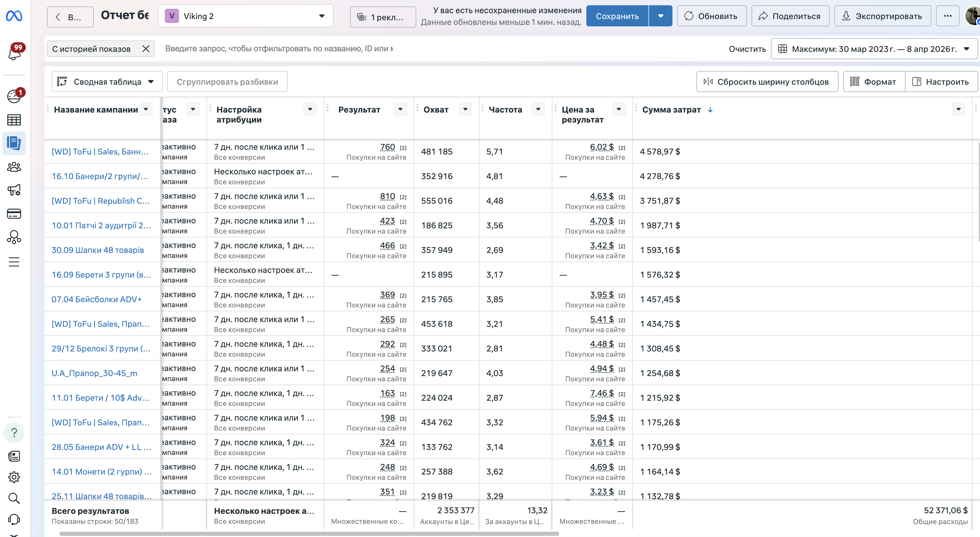Open Settings gear icon in sidebar

tap(14, 477)
